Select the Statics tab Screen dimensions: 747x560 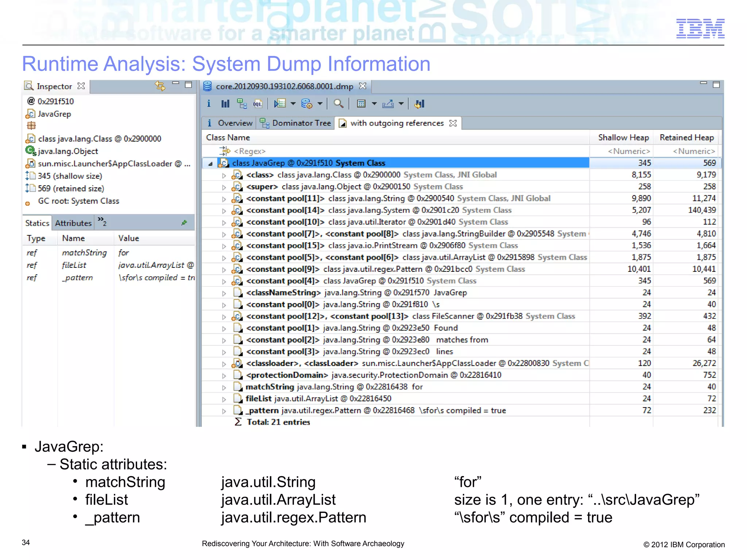(37, 223)
